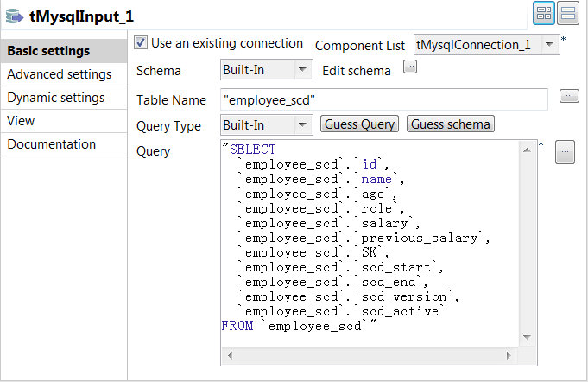Open the Dynamic settings tab
Image resolution: width=588 pixels, height=382 pixels.
point(56,98)
